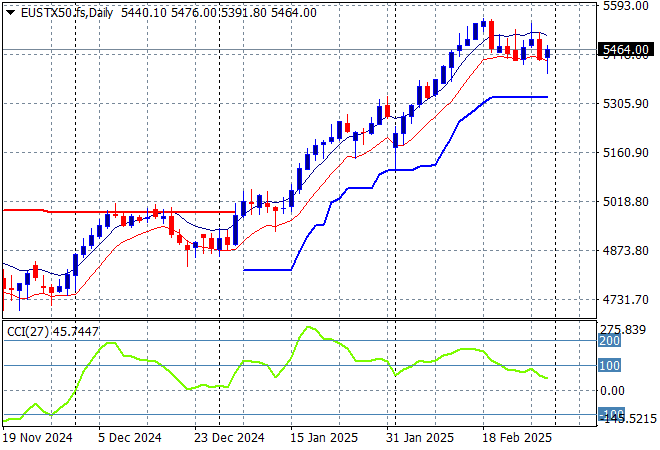The height and width of the screenshot is (450, 660).
Task: Click the 5 Dec 2024 date label
Action: pyautogui.click(x=130, y=437)
